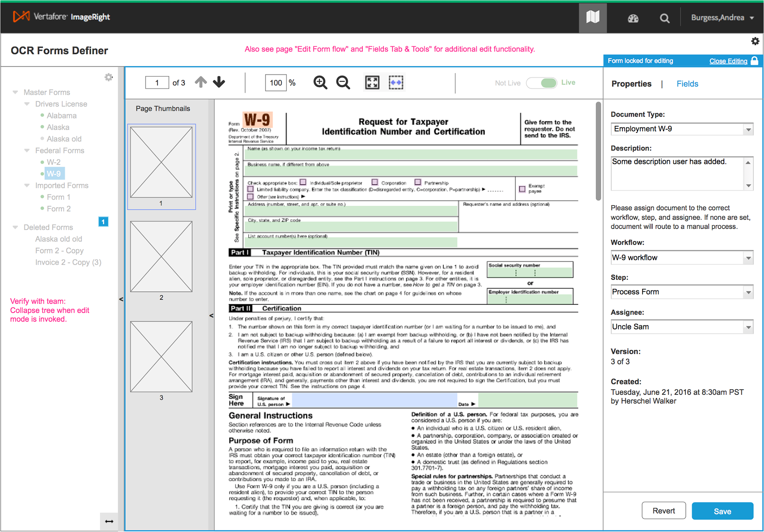The image size is (764, 532).
Task: Click the document vertical scrollbar
Action: pyautogui.click(x=598, y=151)
